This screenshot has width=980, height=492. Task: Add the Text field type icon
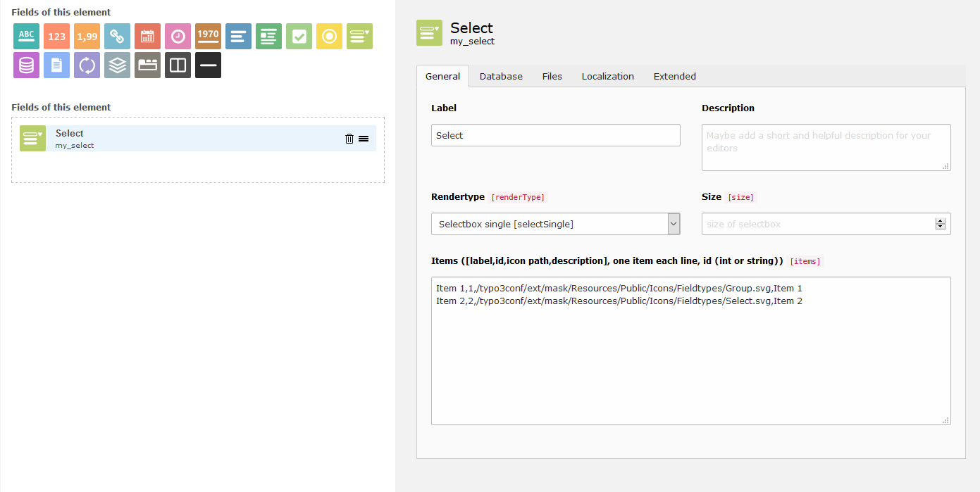[238, 36]
